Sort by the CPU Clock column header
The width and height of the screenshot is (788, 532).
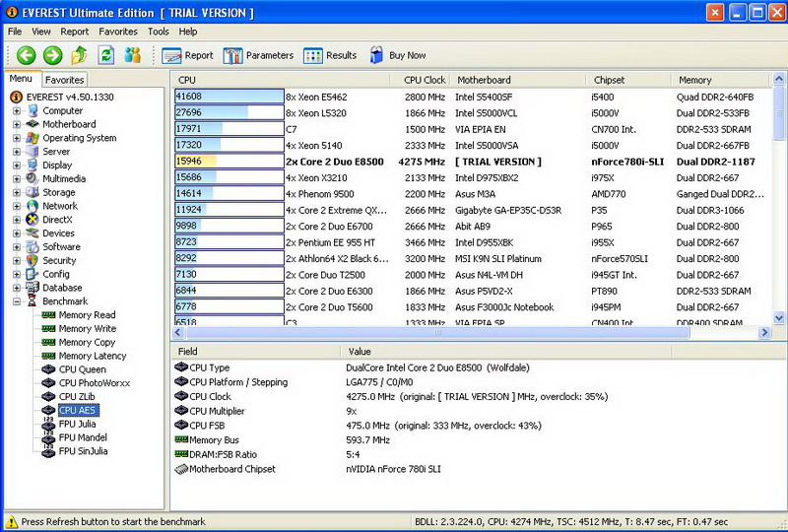coord(425,80)
